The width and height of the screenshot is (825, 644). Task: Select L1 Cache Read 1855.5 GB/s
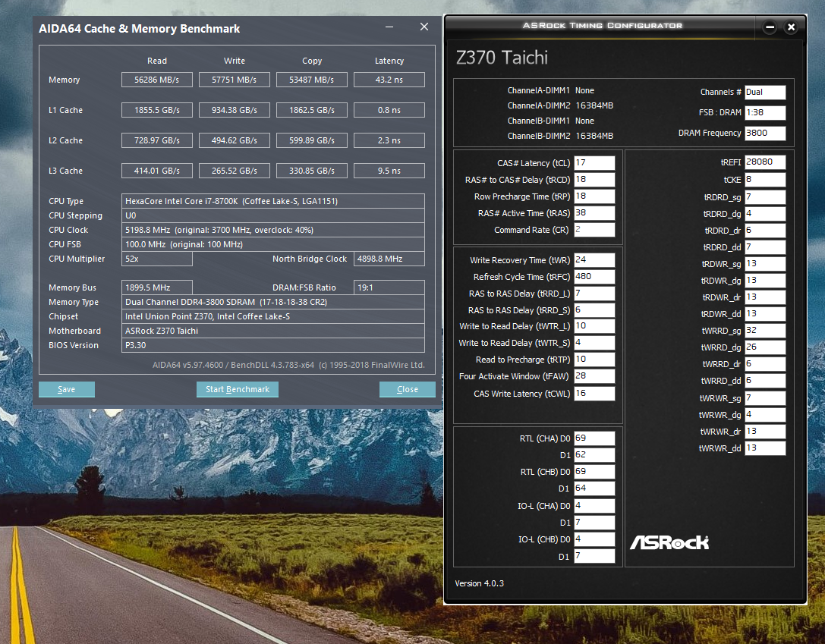(157, 111)
